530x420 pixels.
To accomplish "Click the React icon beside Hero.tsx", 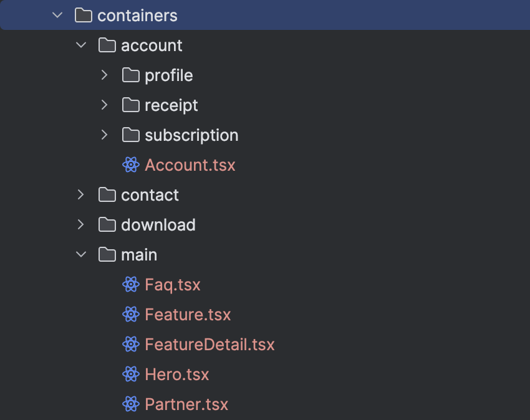I will [131, 375].
